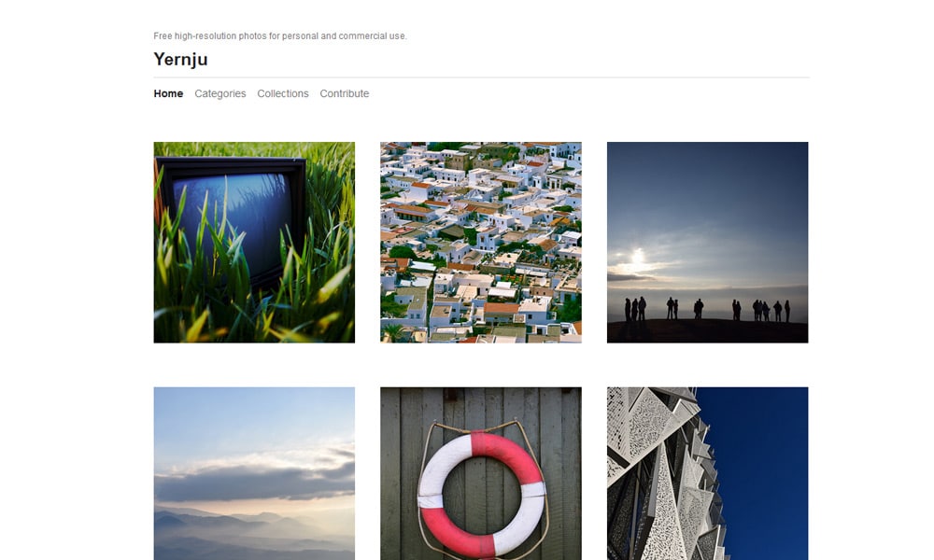View the perforated metal architecture photo
This screenshot has height=560, width=934.
coord(708,473)
